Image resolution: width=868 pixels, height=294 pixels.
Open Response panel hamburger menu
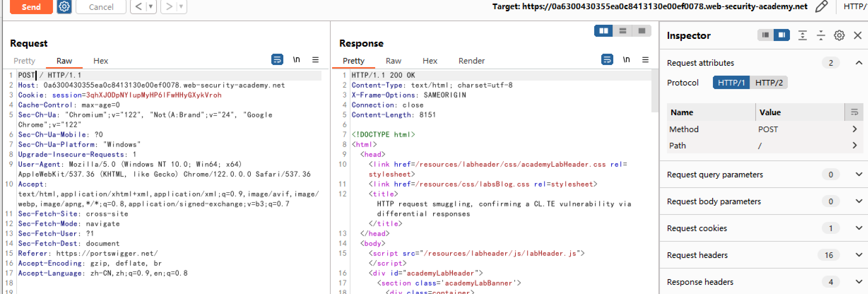645,60
